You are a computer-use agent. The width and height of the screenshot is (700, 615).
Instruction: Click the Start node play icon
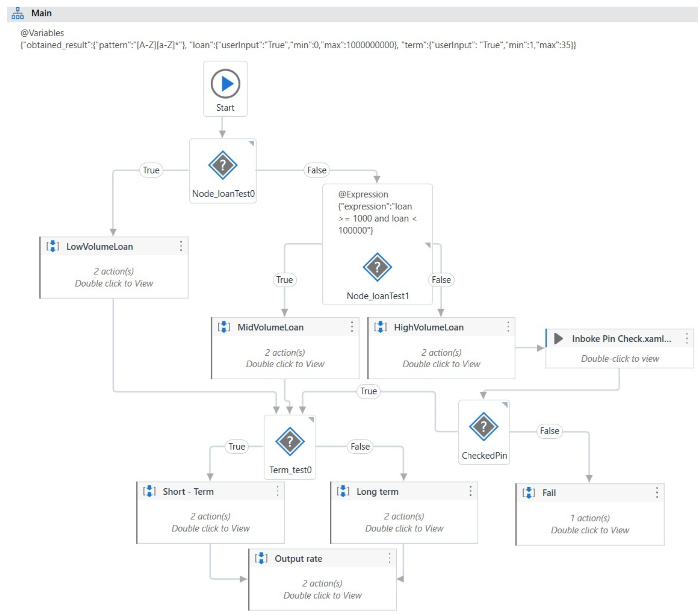[x=225, y=84]
